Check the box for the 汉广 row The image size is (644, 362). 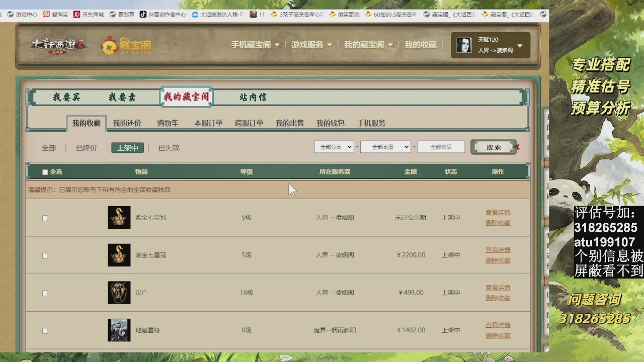[x=45, y=293]
